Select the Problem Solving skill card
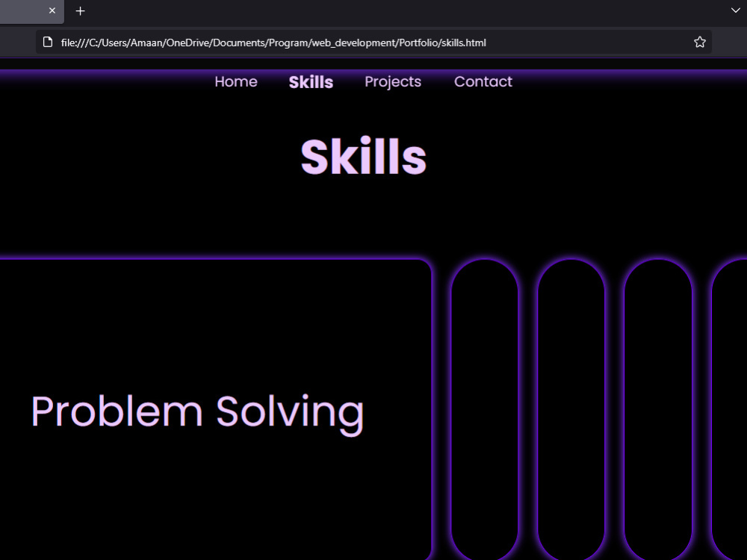The image size is (747, 560). (215, 409)
